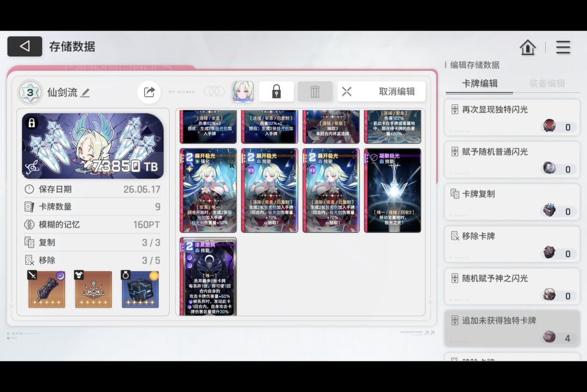The height and width of the screenshot is (392, 587).
Task: Select the 追加未获得独特卡牌 option
Action: 512,328
